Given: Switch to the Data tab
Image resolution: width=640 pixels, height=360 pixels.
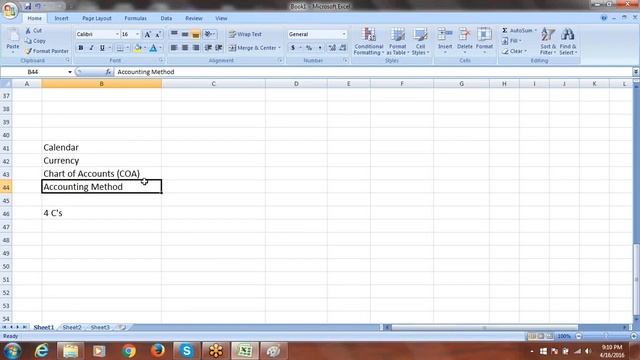Looking at the screenshot, I should [166, 18].
